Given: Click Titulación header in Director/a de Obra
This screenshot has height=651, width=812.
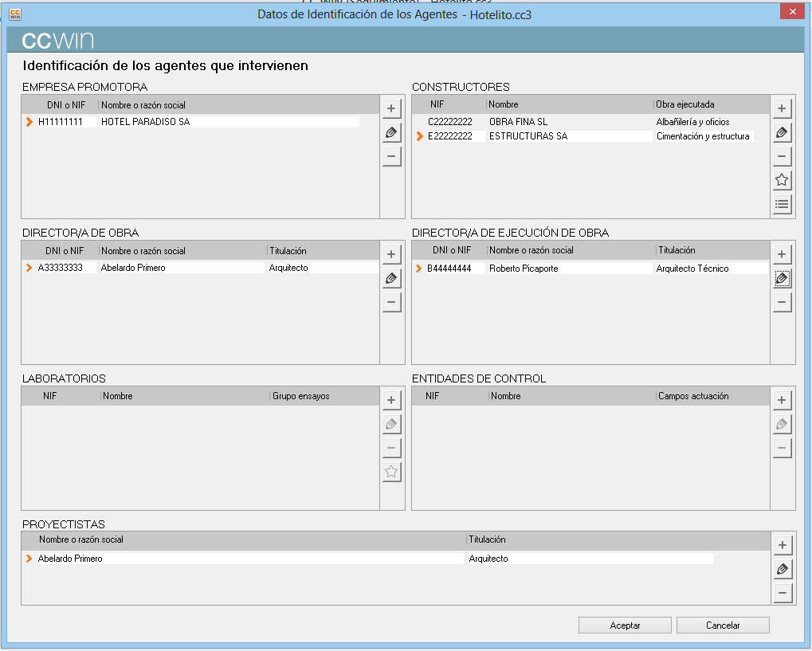Looking at the screenshot, I should click(x=288, y=251).
